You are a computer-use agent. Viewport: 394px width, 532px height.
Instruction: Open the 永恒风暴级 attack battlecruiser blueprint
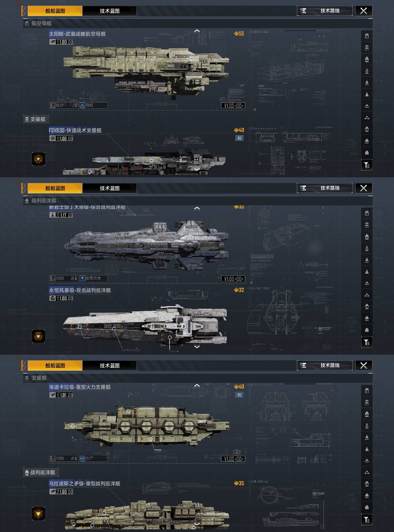point(80,290)
